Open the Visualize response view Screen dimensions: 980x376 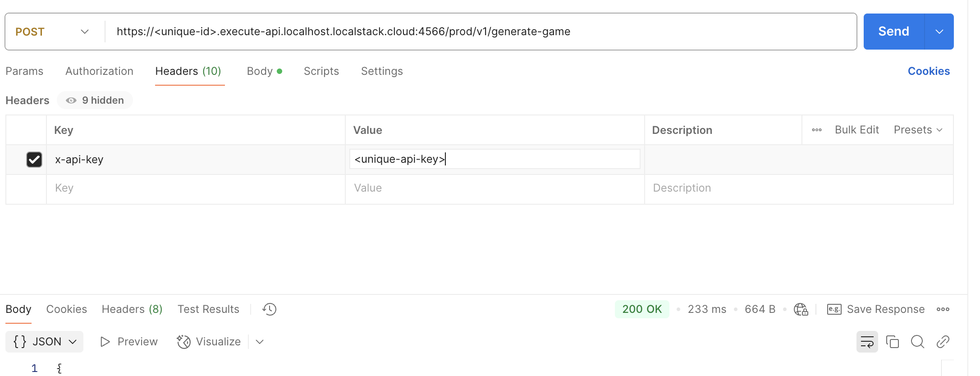[209, 342]
